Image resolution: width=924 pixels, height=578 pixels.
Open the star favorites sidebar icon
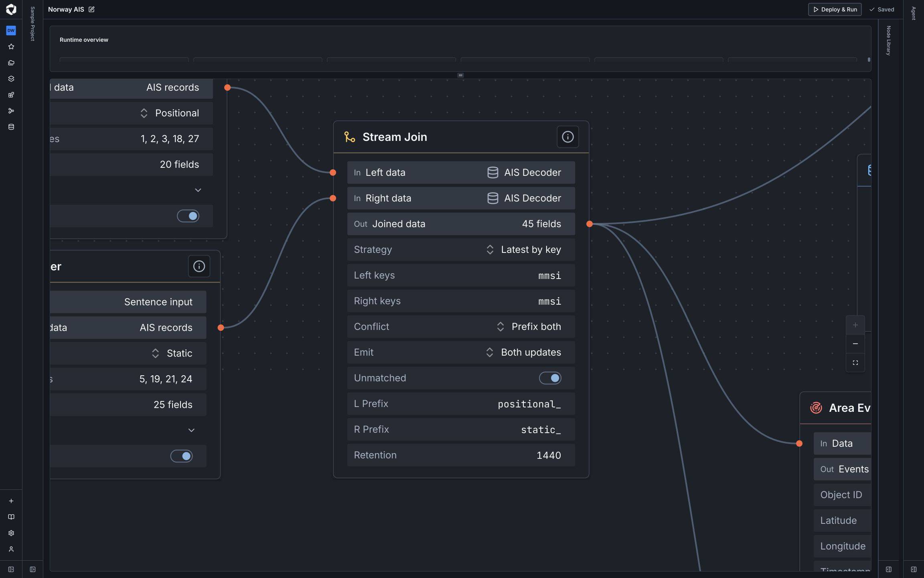(11, 47)
